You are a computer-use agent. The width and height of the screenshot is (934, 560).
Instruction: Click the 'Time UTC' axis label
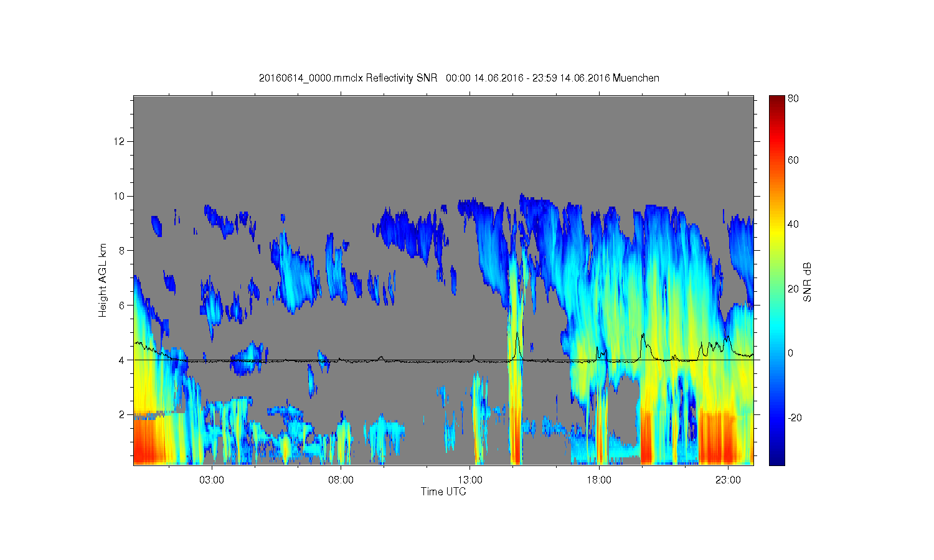(443, 492)
